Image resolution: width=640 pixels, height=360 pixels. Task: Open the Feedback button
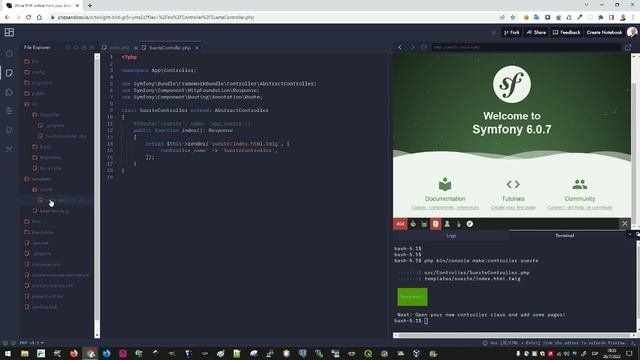pyautogui.click(x=566, y=32)
